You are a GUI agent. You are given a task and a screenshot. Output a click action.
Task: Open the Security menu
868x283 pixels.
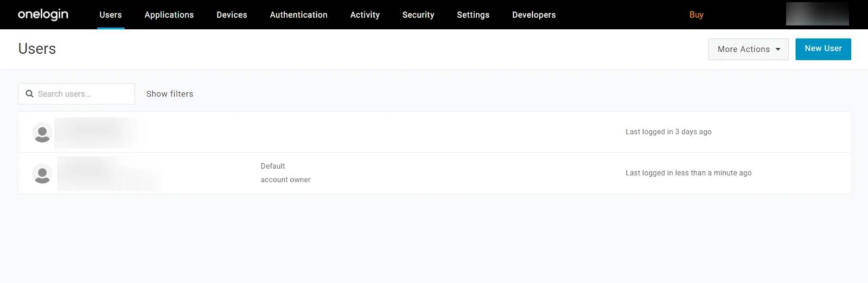418,15
